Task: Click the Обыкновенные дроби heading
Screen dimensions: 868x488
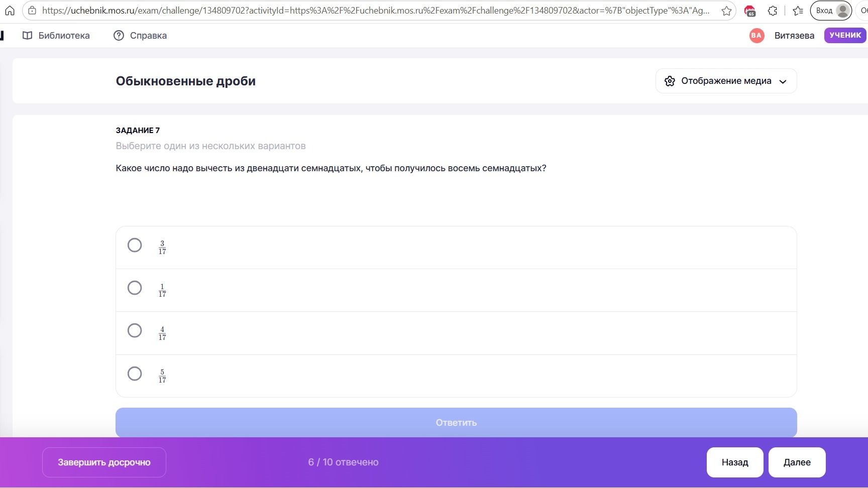Action: click(186, 81)
